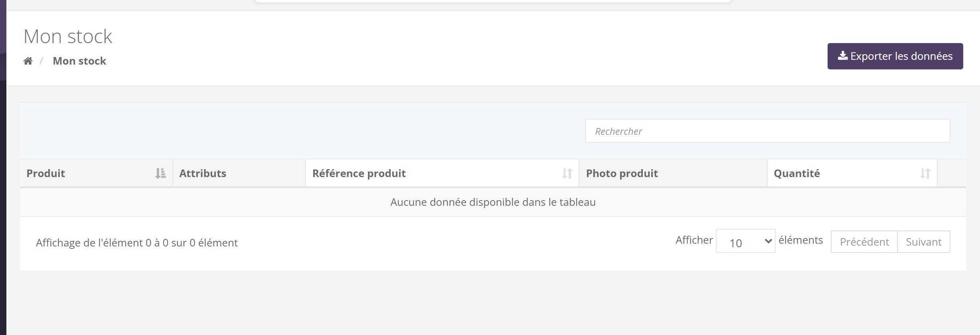The width and height of the screenshot is (980, 335).
Task: Click the home icon in breadcrumb
Action: click(x=28, y=61)
